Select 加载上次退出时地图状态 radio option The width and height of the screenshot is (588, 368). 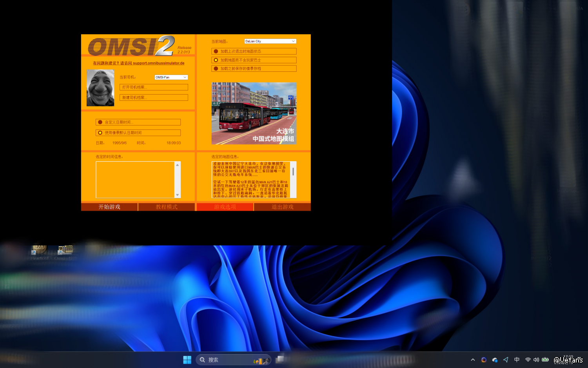(x=254, y=51)
